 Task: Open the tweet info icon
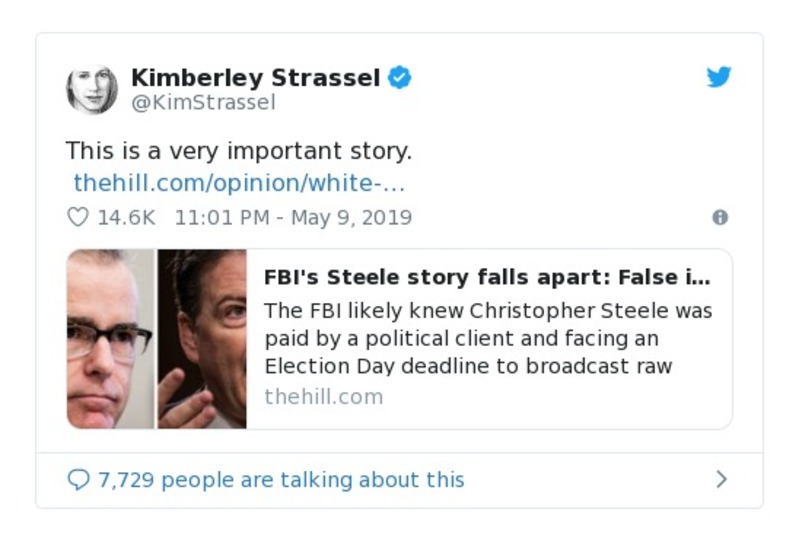click(719, 217)
